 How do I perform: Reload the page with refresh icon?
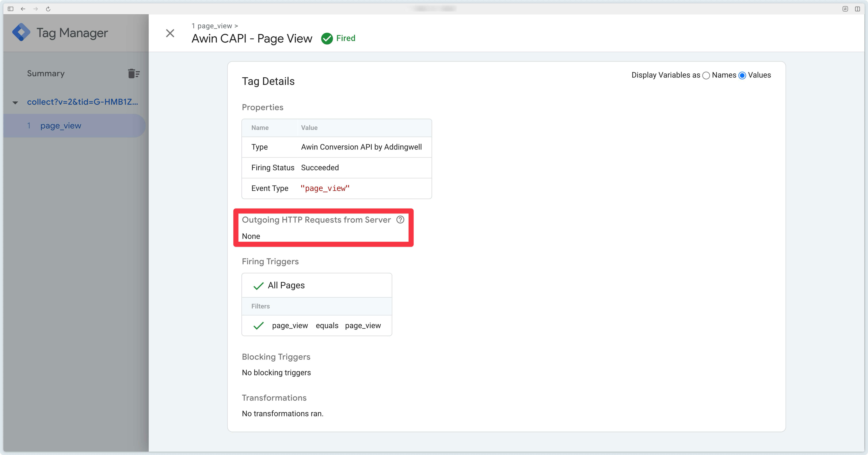[x=48, y=9]
